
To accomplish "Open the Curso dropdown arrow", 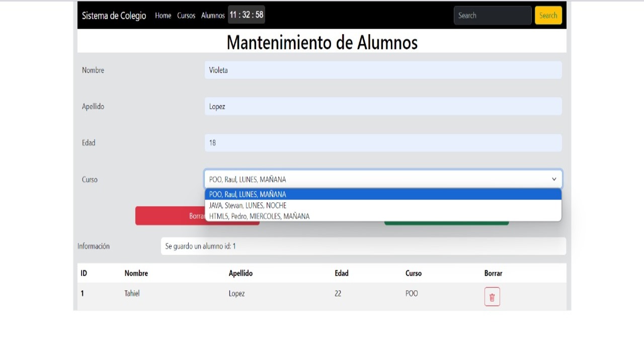I will click(x=554, y=179).
